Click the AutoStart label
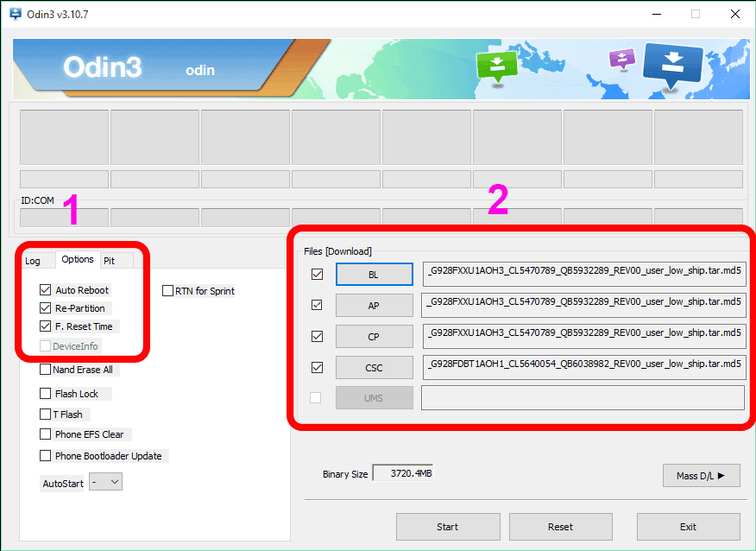The width and height of the screenshot is (756, 551). 63,484
